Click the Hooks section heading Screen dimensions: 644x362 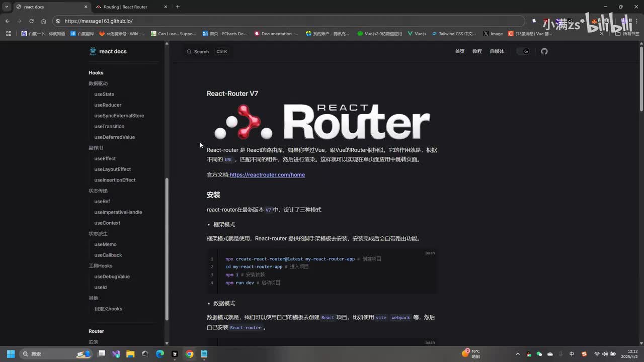[96, 73]
